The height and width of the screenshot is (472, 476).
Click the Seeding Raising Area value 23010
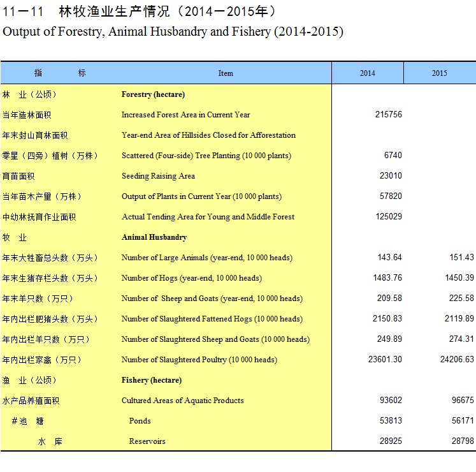(x=391, y=176)
